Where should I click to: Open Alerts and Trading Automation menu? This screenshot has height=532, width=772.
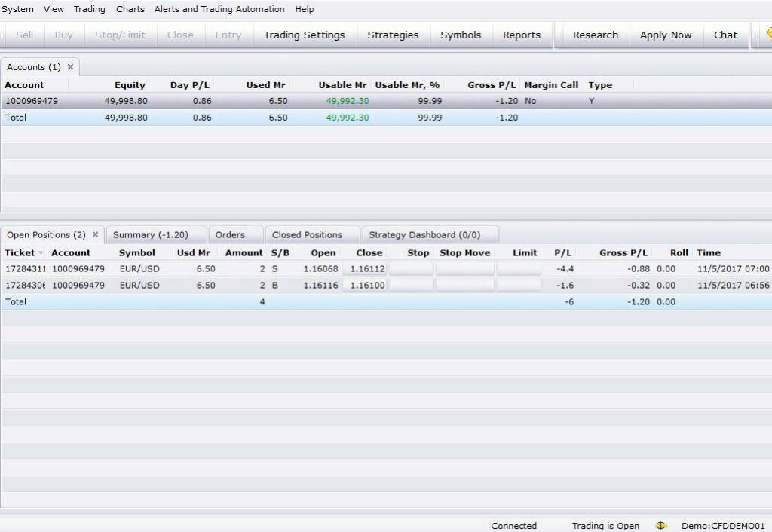point(219,9)
